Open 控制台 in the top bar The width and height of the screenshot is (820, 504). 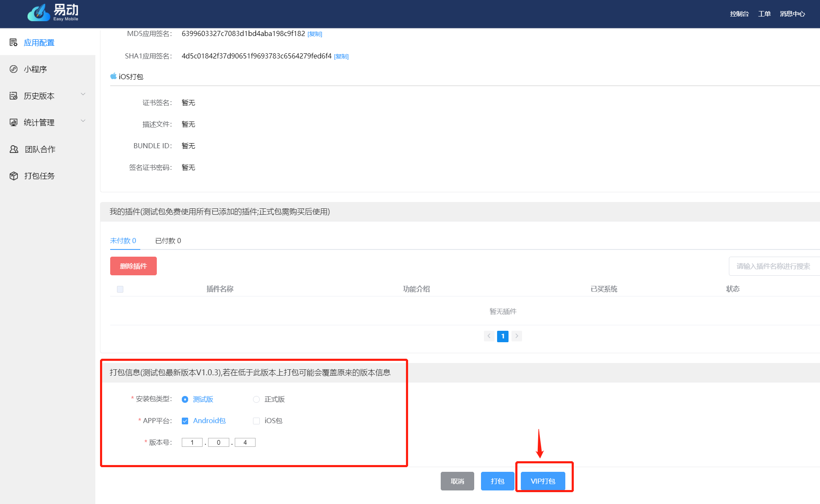tap(739, 14)
